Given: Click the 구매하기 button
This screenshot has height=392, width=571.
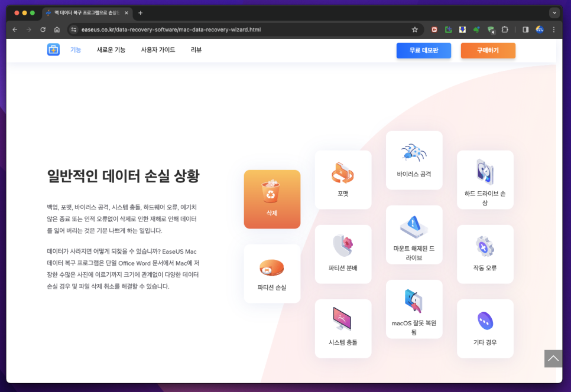Looking at the screenshot, I should tap(488, 51).
